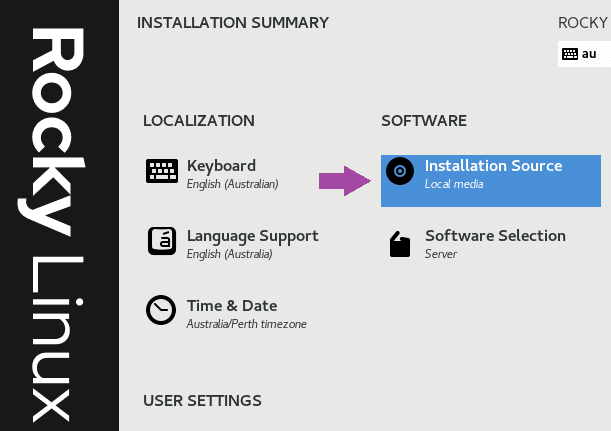Switch keyboard layout via the au indicator
Image resolution: width=611 pixels, height=431 pixels.
coord(584,54)
